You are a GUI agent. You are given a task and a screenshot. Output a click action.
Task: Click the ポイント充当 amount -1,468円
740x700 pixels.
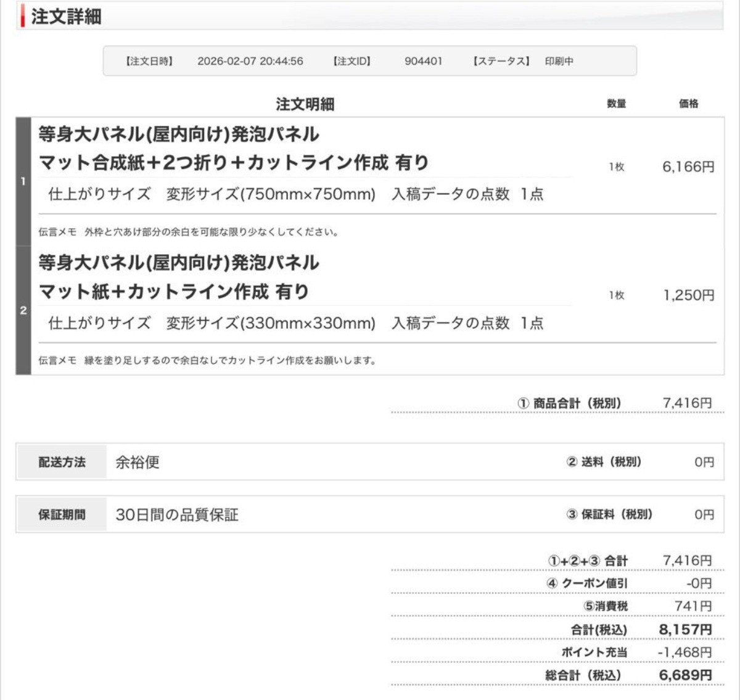(x=684, y=652)
